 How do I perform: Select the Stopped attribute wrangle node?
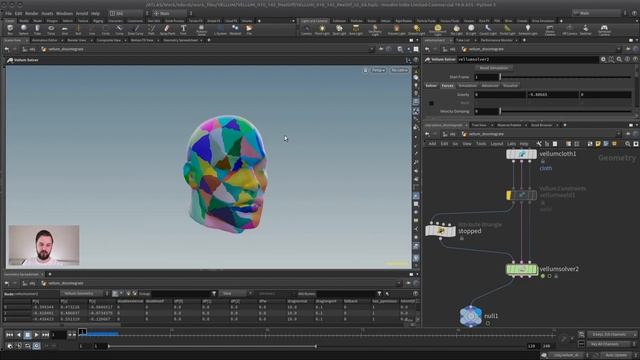coord(440,231)
